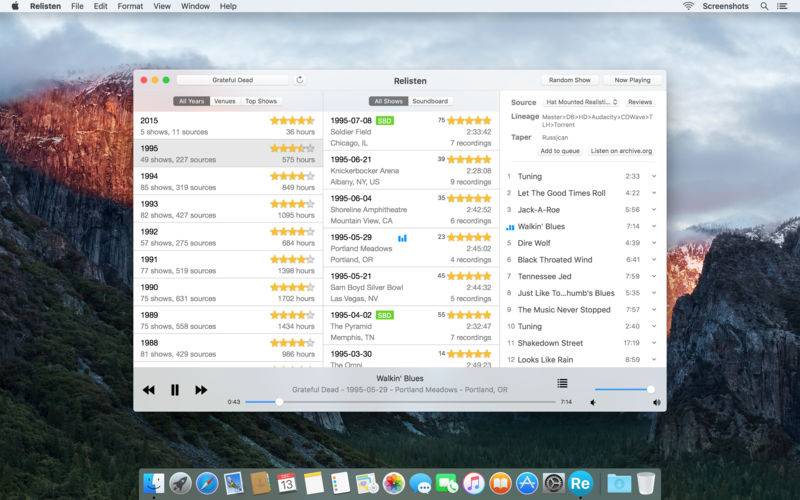Open iBooks from the dock

pyautogui.click(x=500, y=483)
